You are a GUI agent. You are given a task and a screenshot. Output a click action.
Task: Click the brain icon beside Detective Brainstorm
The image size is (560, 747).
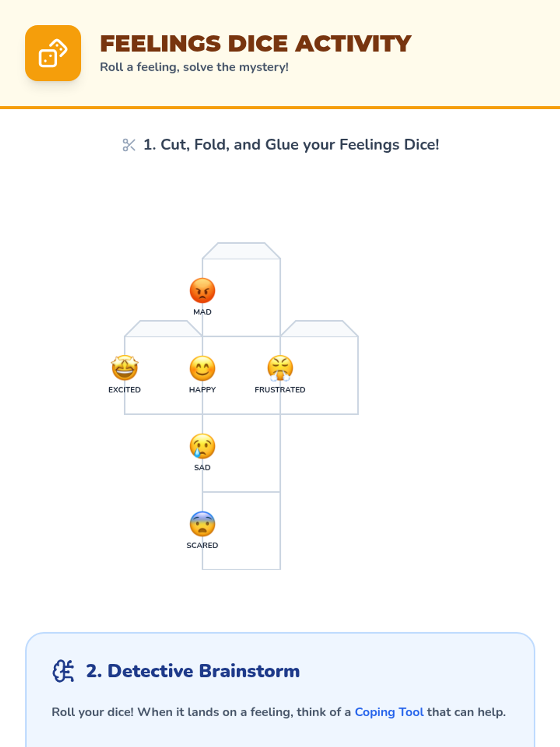click(x=63, y=671)
